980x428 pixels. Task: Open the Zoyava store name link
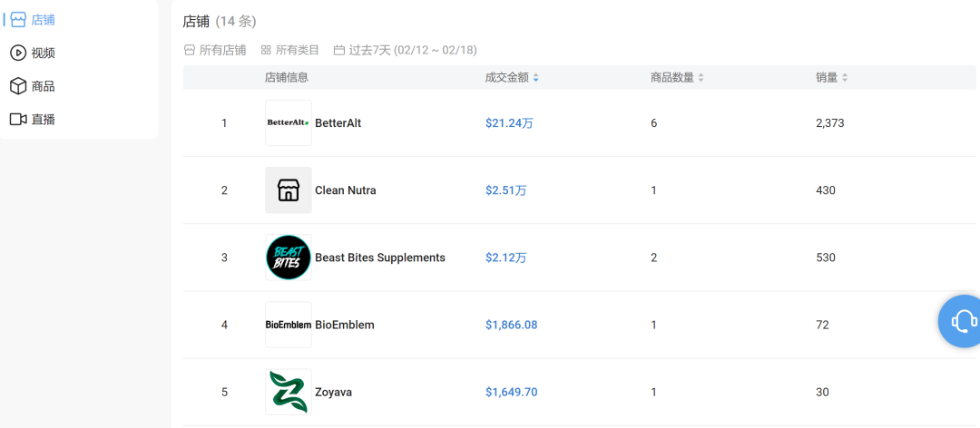(x=334, y=393)
